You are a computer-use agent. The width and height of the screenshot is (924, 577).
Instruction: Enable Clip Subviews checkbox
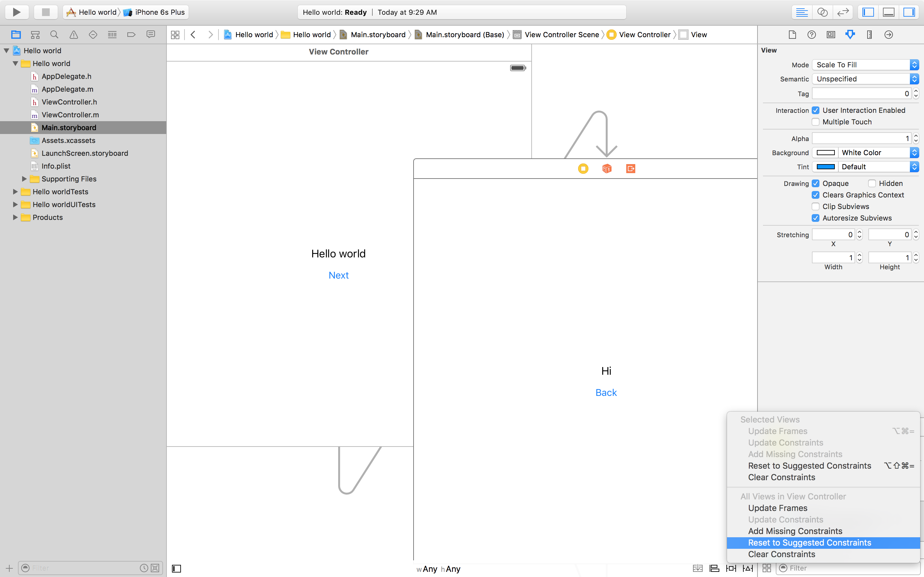816,206
